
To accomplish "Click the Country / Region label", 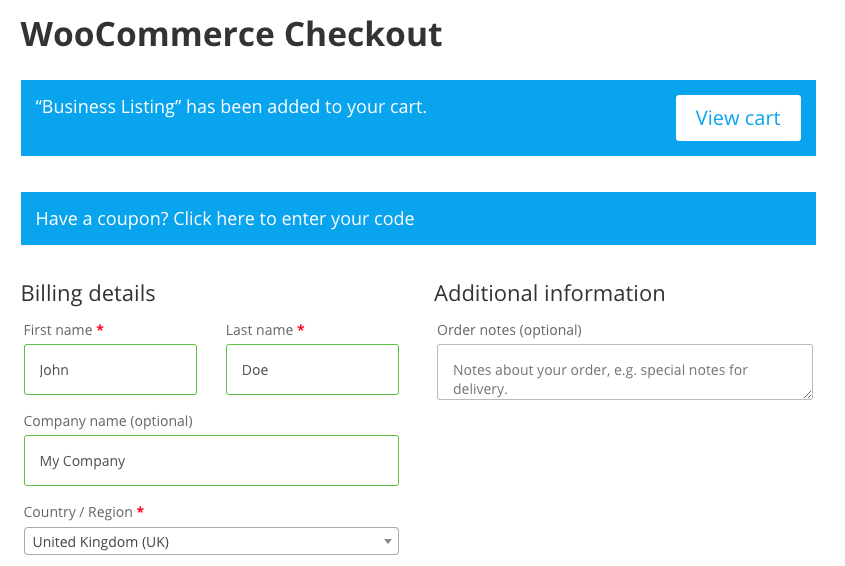I will click(x=78, y=512).
